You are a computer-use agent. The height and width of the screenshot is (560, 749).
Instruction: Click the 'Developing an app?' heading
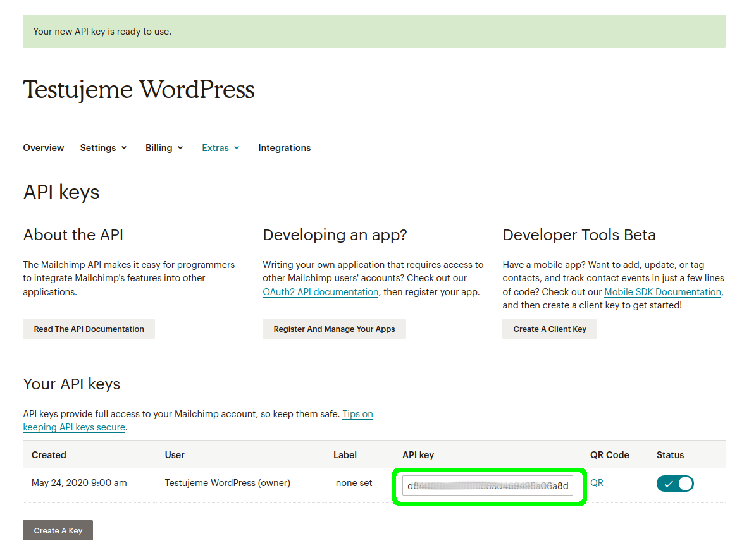[x=335, y=235]
